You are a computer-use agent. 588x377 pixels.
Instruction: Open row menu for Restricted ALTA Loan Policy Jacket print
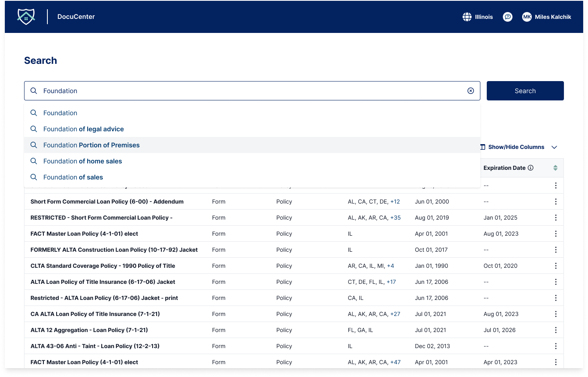556,298
